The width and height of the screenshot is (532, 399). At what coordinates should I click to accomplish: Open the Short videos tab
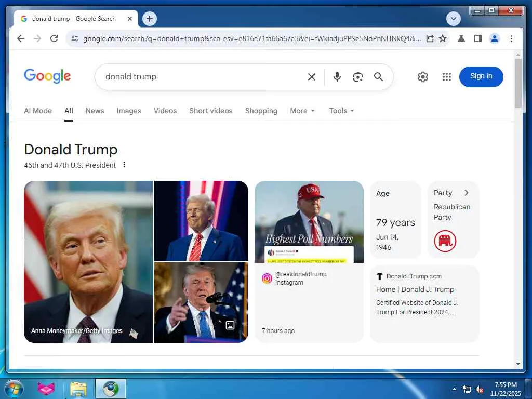(211, 111)
